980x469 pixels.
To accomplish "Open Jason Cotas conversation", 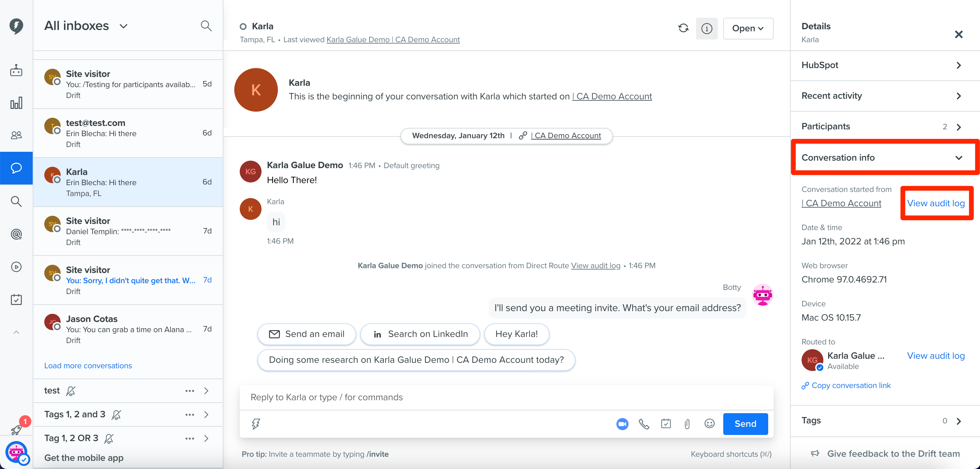I will tap(128, 329).
